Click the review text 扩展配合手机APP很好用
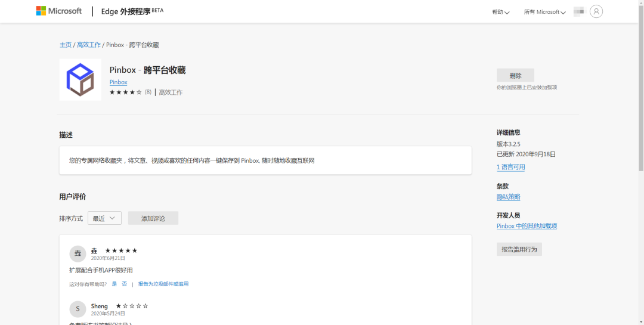 (x=101, y=270)
